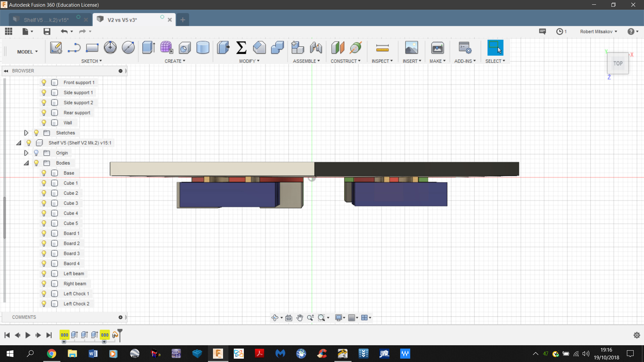The image size is (644, 362).
Task: Toggle Left beam visibility
Action: click(x=44, y=274)
